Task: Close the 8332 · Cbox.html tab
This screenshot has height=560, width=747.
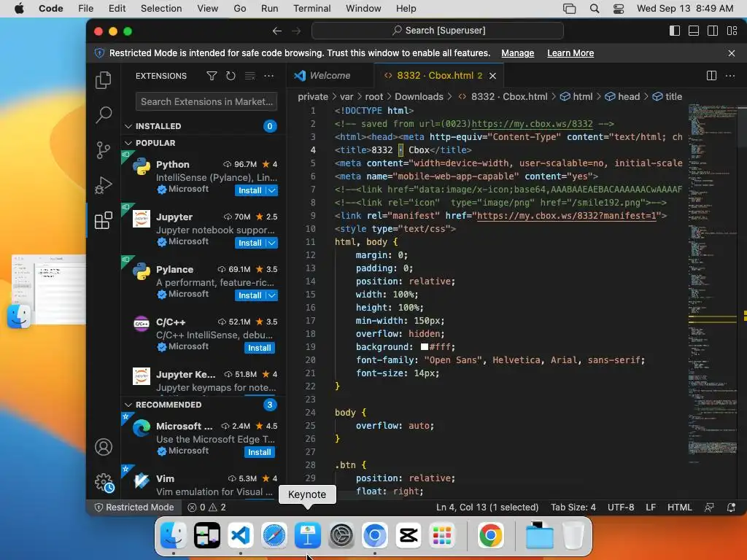Action: pyautogui.click(x=492, y=76)
